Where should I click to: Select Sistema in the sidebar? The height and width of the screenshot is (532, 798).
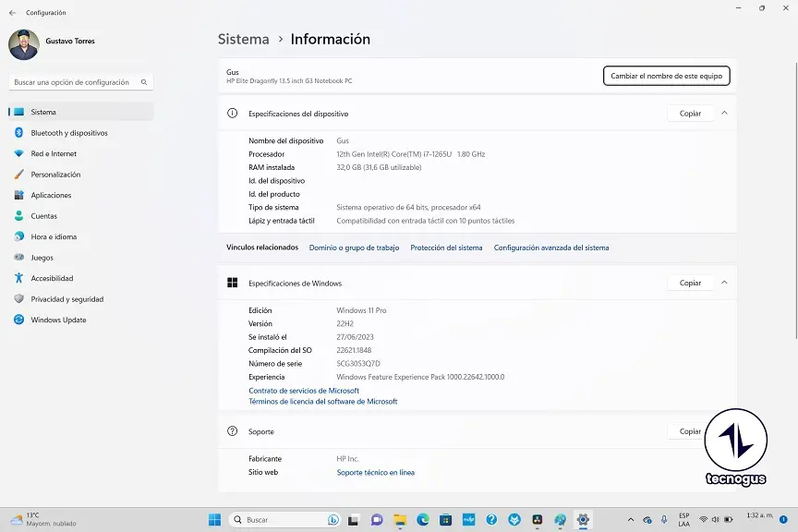[81, 112]
